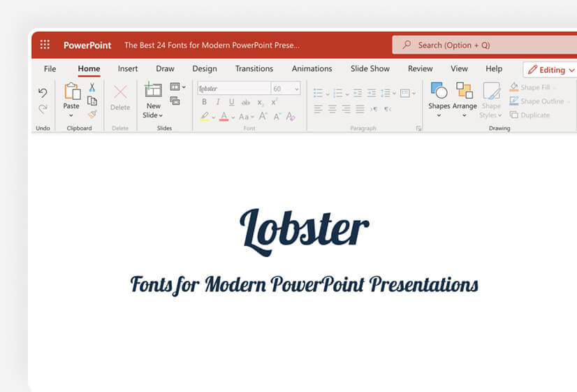Switch to the Animations tab
Screen dimensions: 577x392
tap(312, 68)
